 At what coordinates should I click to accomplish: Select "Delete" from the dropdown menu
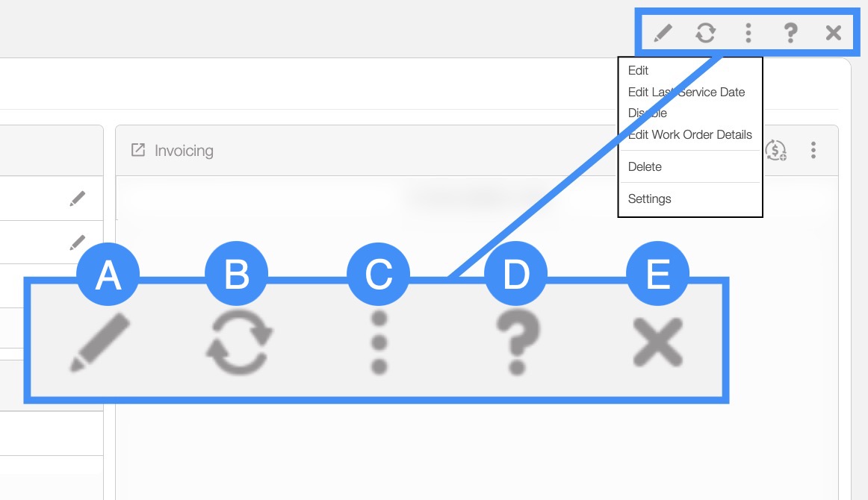645,167
